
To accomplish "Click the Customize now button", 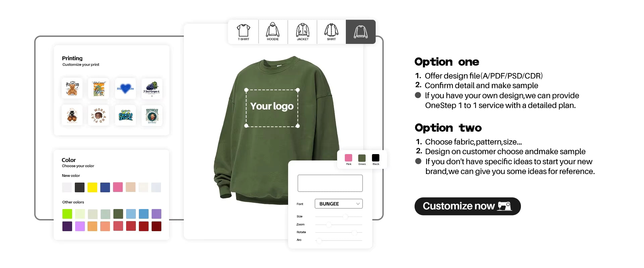I will point(468,206).
